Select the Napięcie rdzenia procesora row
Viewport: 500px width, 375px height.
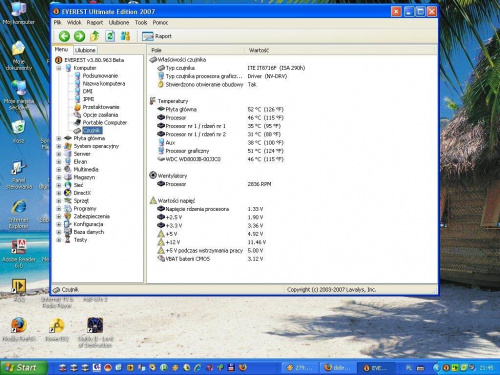pos(210,209)
